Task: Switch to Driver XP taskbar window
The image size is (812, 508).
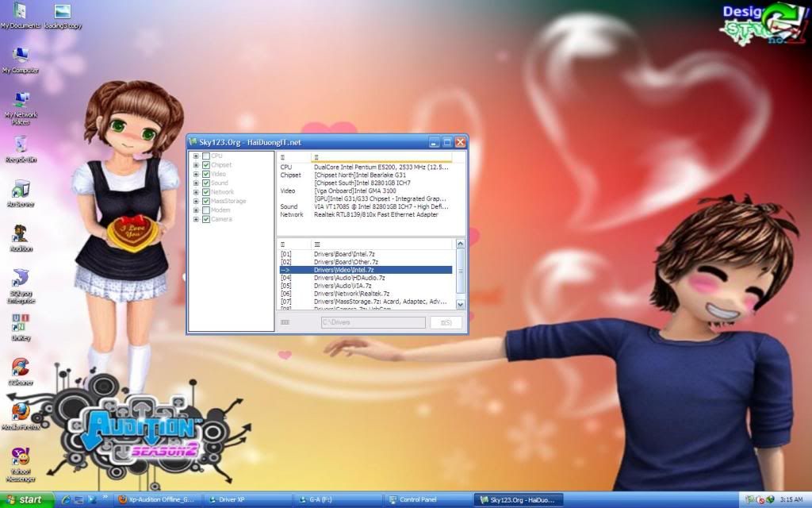Action: pos(247,500)
